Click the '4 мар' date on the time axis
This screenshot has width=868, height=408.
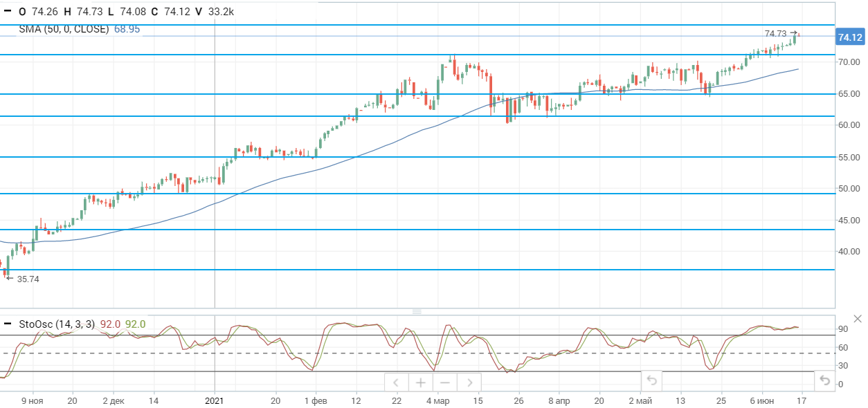[x=437, y=401]
